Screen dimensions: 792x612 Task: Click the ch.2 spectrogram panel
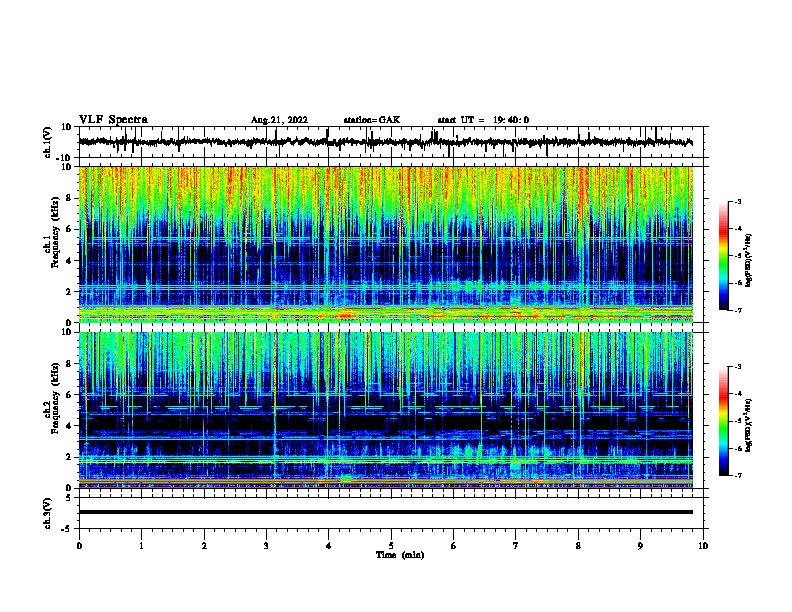[x=386, y=410]
